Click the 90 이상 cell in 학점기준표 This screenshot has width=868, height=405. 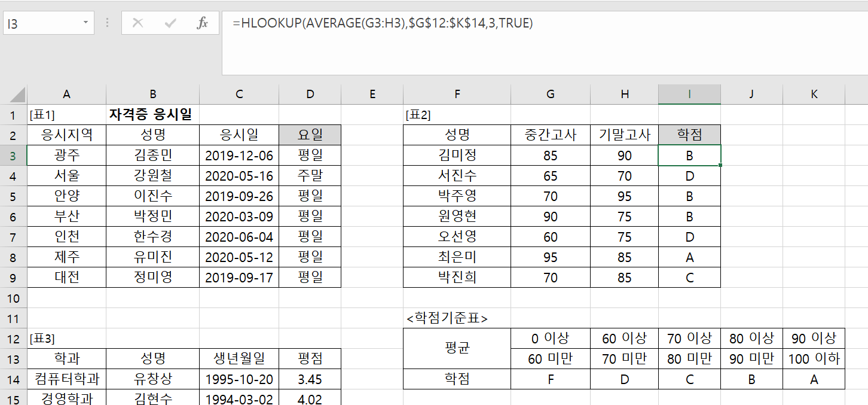coord(814,338)
